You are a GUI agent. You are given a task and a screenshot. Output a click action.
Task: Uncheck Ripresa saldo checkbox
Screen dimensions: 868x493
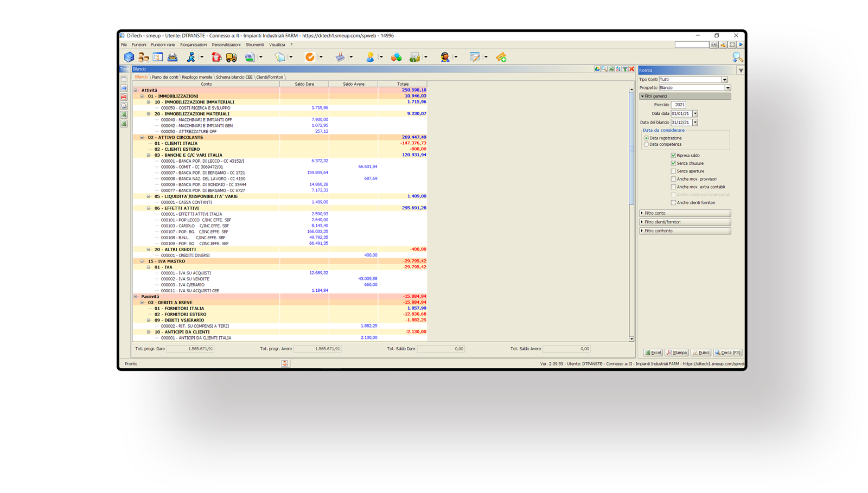pos(673,156)
